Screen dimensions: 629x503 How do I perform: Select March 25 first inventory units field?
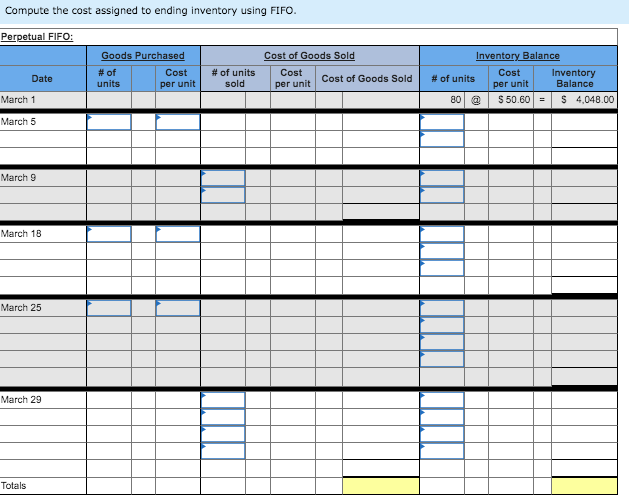tap(442, 308)
